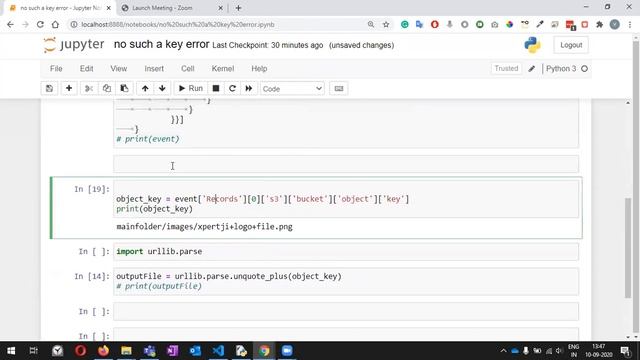Open Zoom from the taskbar
The height and width of the screenshot is (360, 640).
(287, 351)
